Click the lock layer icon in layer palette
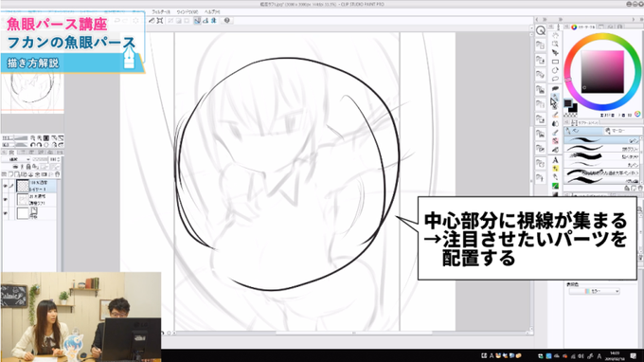 click(x=28, y=167)
